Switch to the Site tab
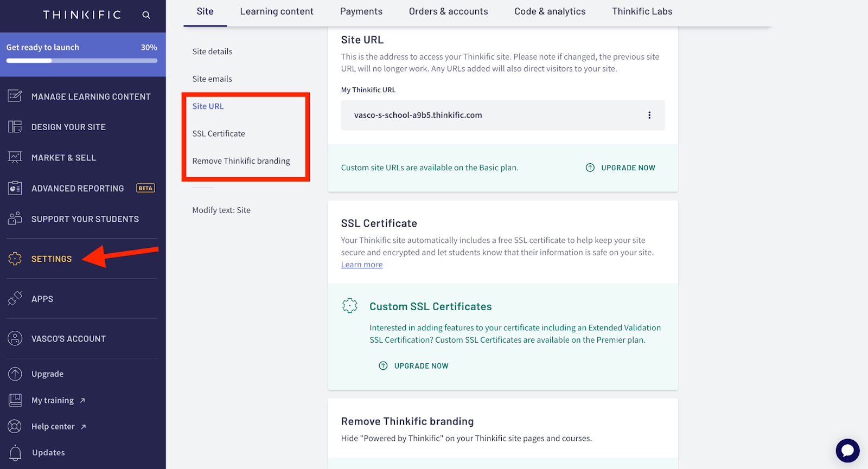The height and width of the screenshot is (469, 868). point(205,11)
